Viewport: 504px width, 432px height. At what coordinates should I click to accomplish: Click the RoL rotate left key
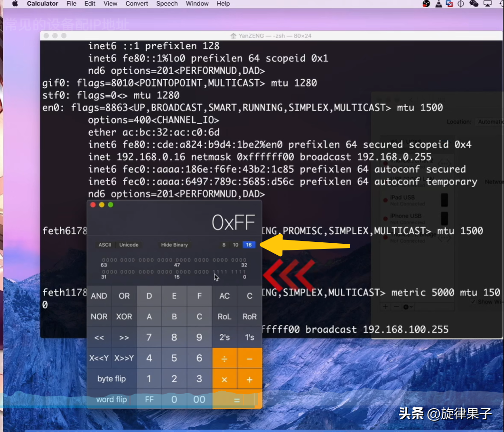tap(224, 317)
